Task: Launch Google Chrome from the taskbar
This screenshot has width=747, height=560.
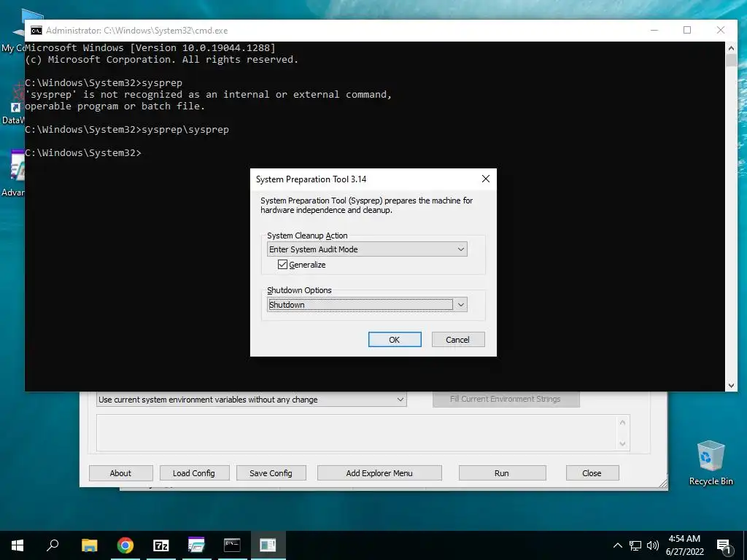Action: 125,545
